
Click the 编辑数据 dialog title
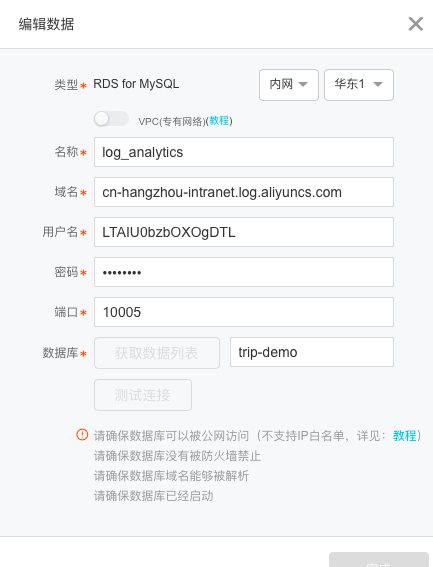pos(46,24)
